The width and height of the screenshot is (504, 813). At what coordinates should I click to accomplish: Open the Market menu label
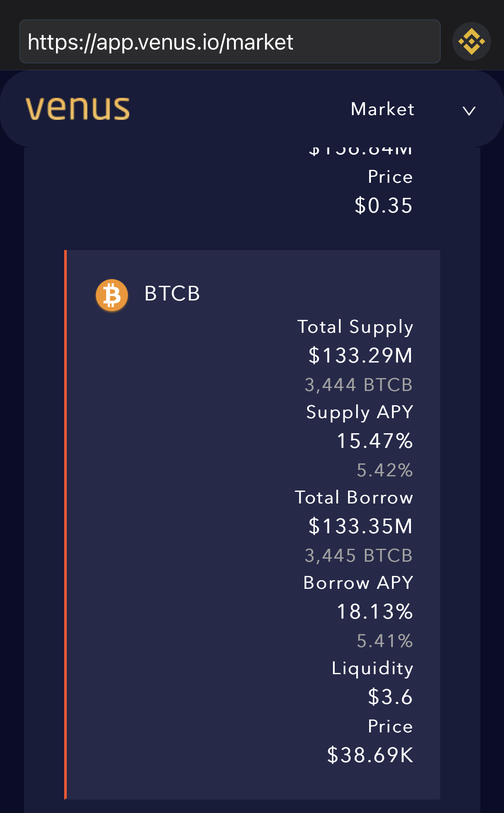[x=383, y=109]
